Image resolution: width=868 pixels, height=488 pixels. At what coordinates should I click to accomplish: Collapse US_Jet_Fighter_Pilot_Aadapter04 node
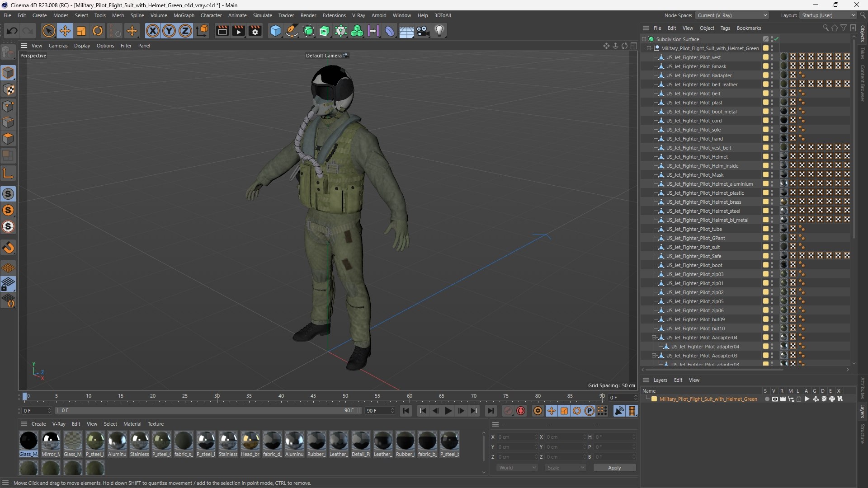(x=654, y=338)
